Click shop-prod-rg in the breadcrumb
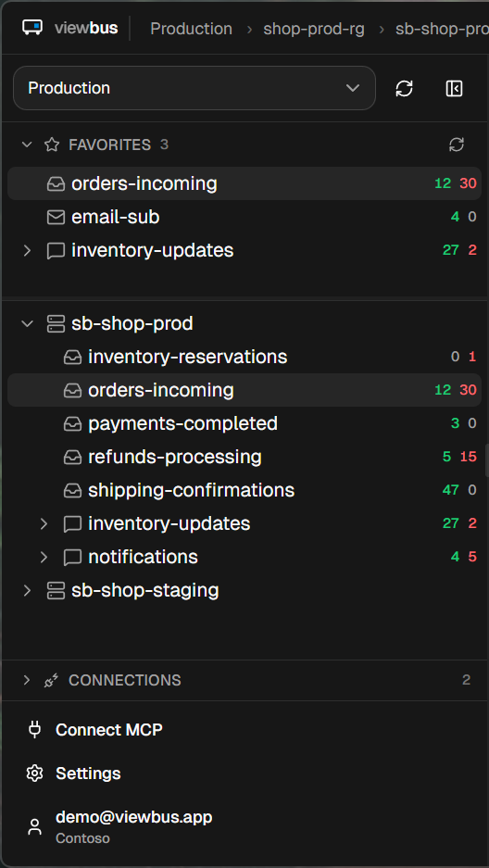Image resolution: width=489 pixels, height=868 pixels. [x=314, y=29]
